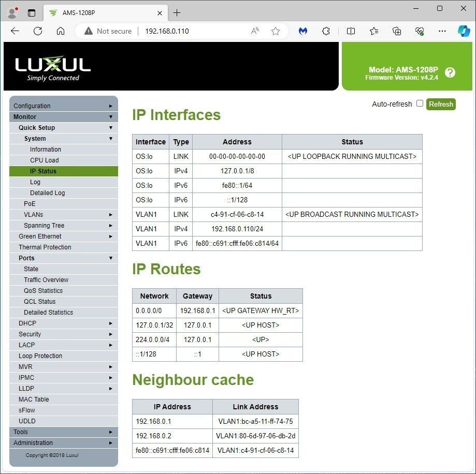The height and width of the screenshot is (474, 476).
Task: Open a new tab with plus
Action: coord(177,13)
